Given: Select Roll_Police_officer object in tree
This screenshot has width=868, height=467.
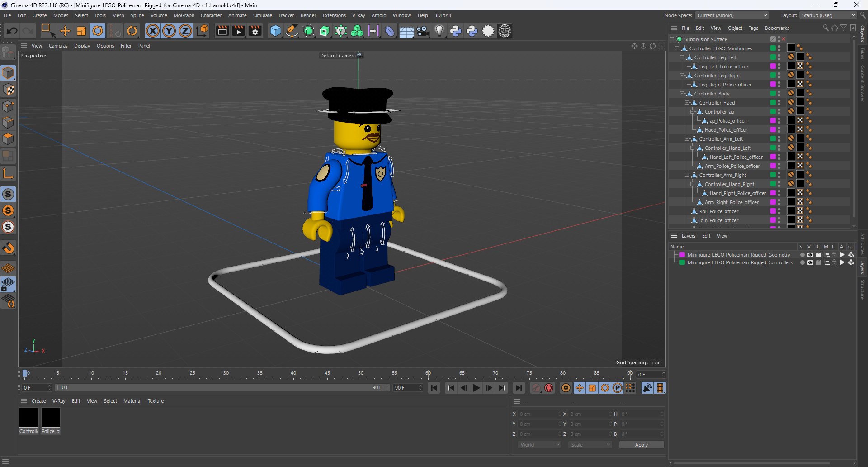Looking at the screenshot, I should (x=718, y=211).
